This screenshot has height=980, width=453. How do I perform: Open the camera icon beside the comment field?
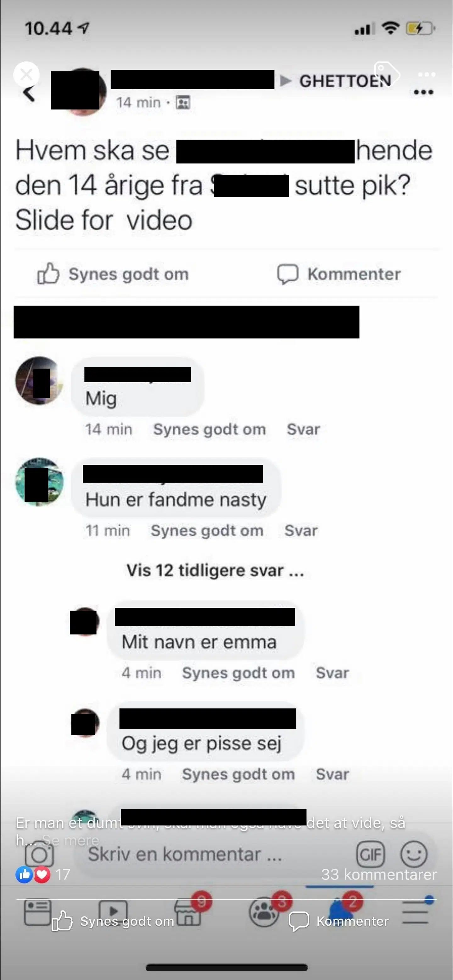pyautogui.click(x=39, y=855)
